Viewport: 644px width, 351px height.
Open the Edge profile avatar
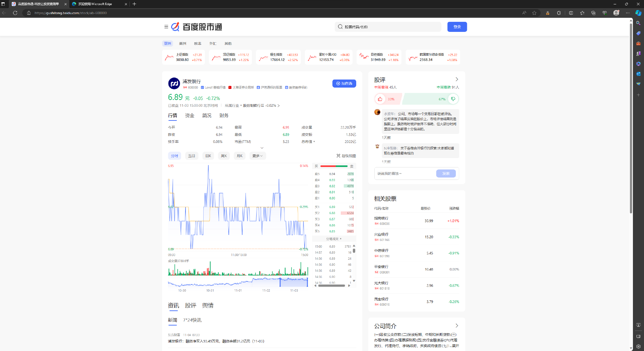coord(616,13)
